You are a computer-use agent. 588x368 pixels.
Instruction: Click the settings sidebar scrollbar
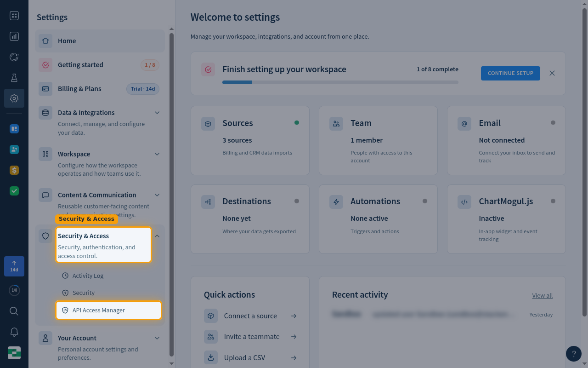pyautogui.click(x=171, y=195)
